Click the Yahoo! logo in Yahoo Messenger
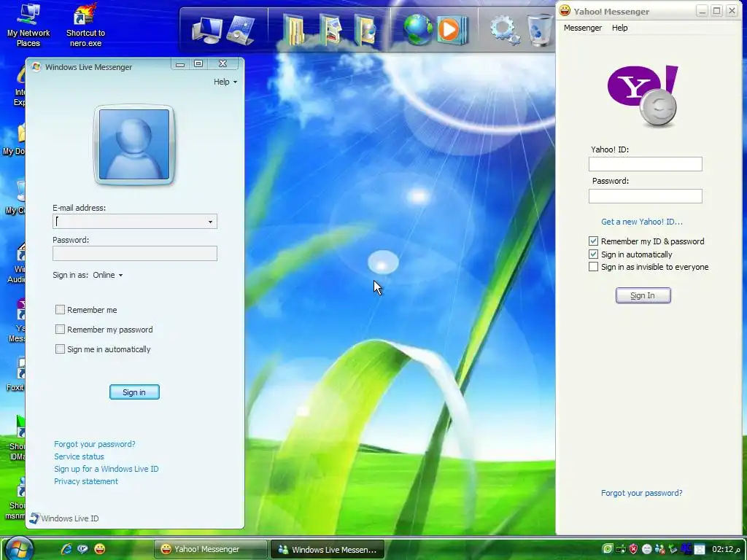The image size is (747, 560). (x=643, y=96)
